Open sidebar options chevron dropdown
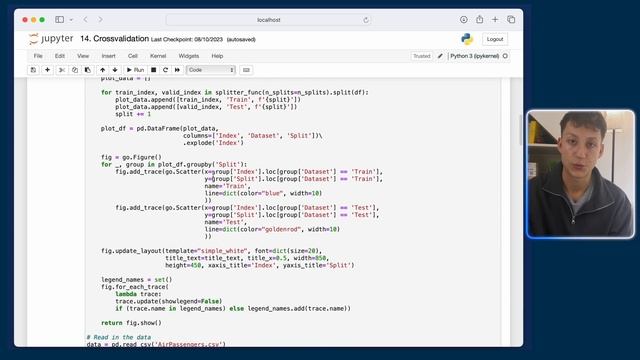 71,20
